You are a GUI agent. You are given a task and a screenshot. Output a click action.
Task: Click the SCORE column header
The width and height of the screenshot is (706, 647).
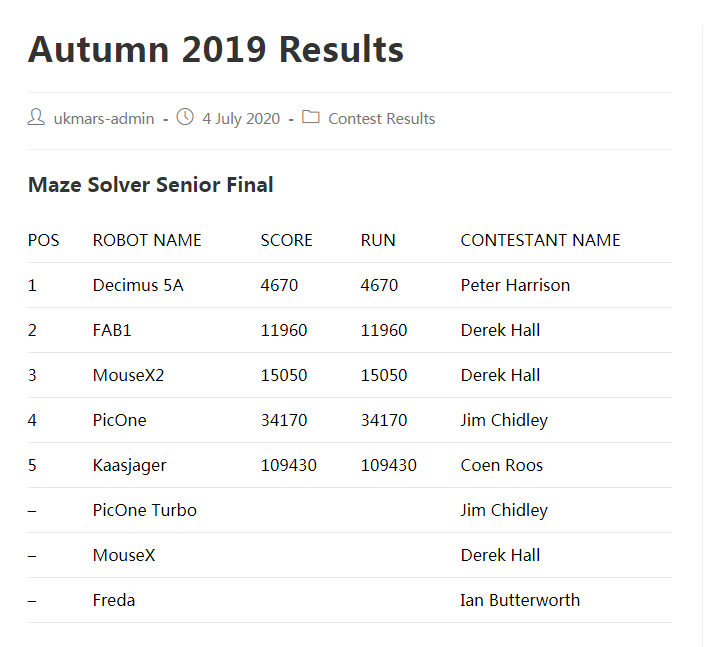(x=286, y=240)
